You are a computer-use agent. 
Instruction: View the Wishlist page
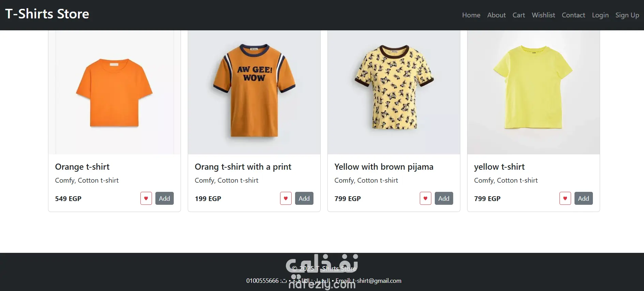point(543,15)
